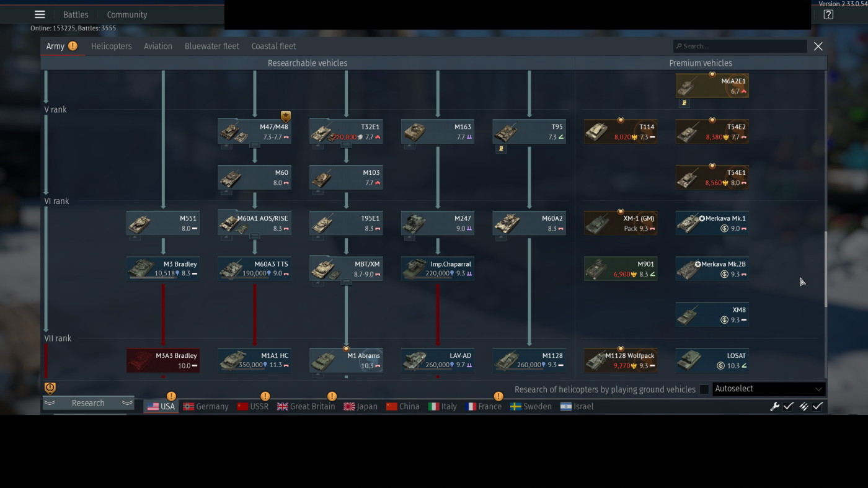Click the alert badge above France
The image size is (868, 488).
[498, 396]
